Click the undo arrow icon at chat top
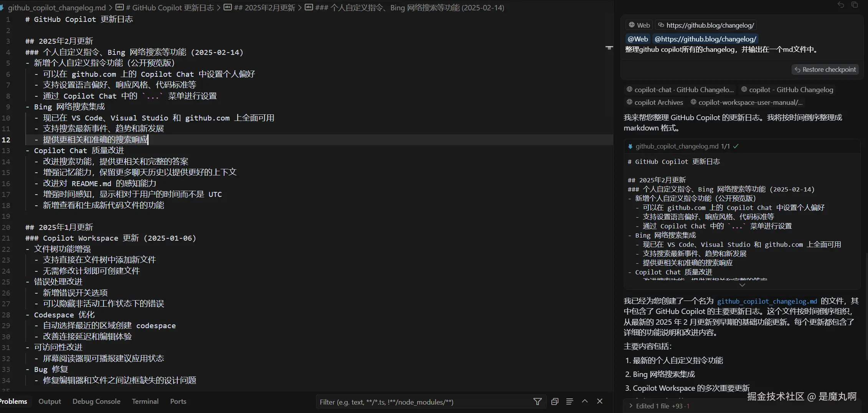Image resolution: width=868 pixels, height=413 pixels. 841,5
